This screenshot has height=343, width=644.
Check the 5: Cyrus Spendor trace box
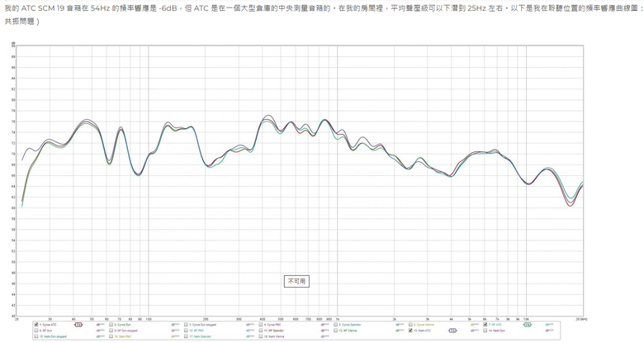[335, 325]
